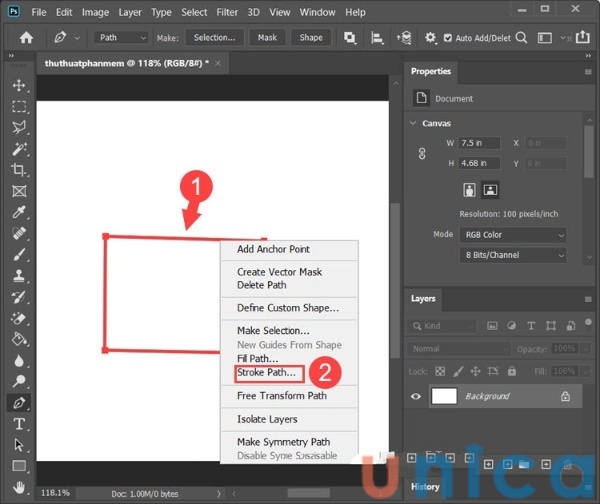600x504 pixels.
Task: Choose Stroke Path from context menu
Action: (x=266, y=373)
